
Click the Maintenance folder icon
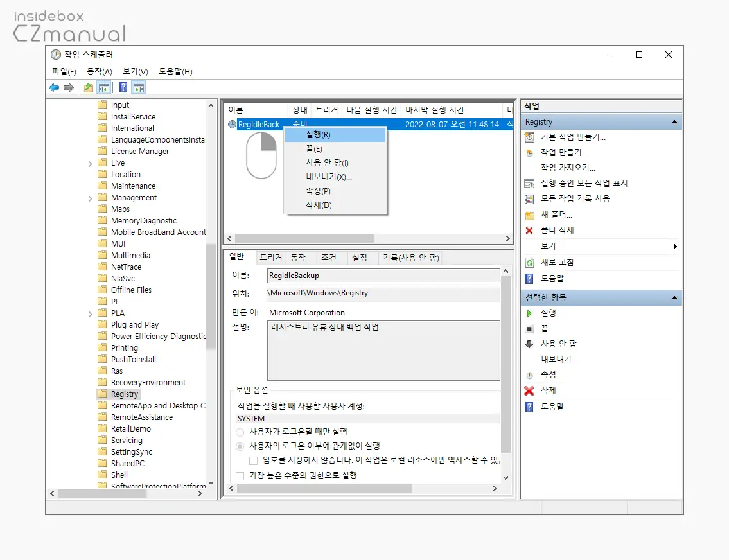click(102, 186)
